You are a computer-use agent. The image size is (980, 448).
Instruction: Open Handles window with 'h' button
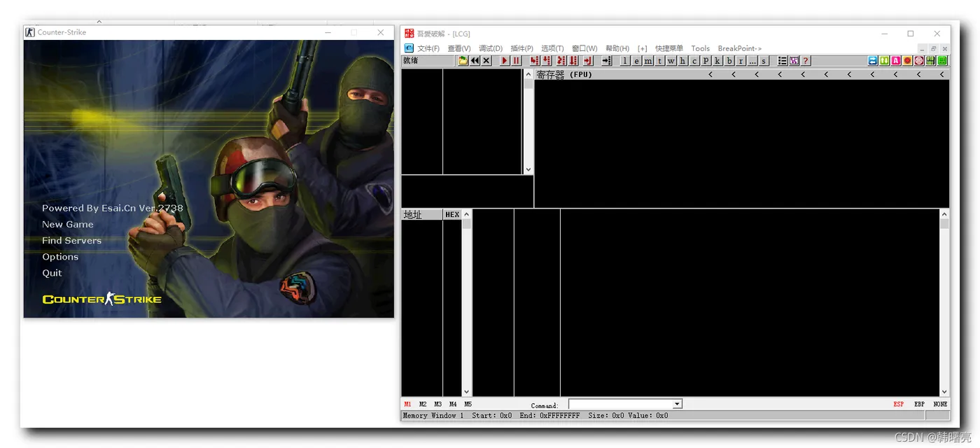tap(682, 61)
